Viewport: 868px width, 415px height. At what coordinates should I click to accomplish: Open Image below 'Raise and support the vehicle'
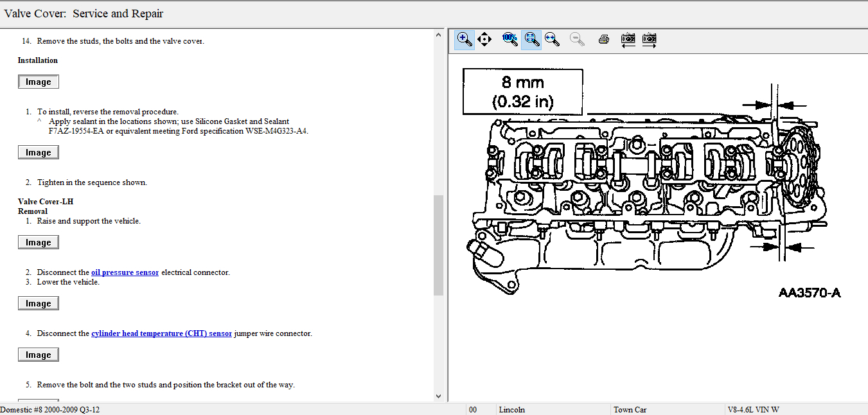39,243
